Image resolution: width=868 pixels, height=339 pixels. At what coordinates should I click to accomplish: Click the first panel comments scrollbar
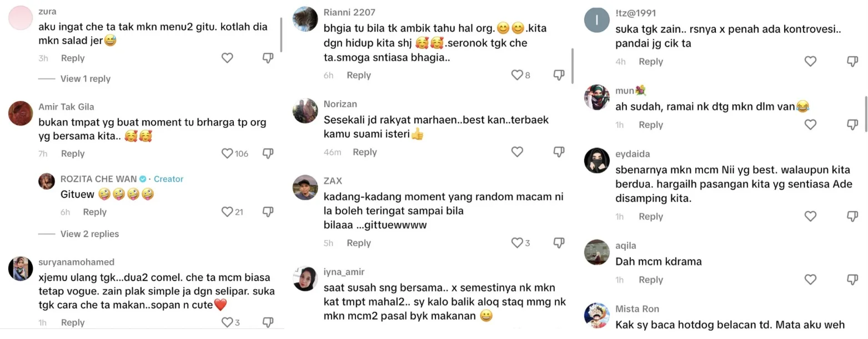[x=281, y=34]
